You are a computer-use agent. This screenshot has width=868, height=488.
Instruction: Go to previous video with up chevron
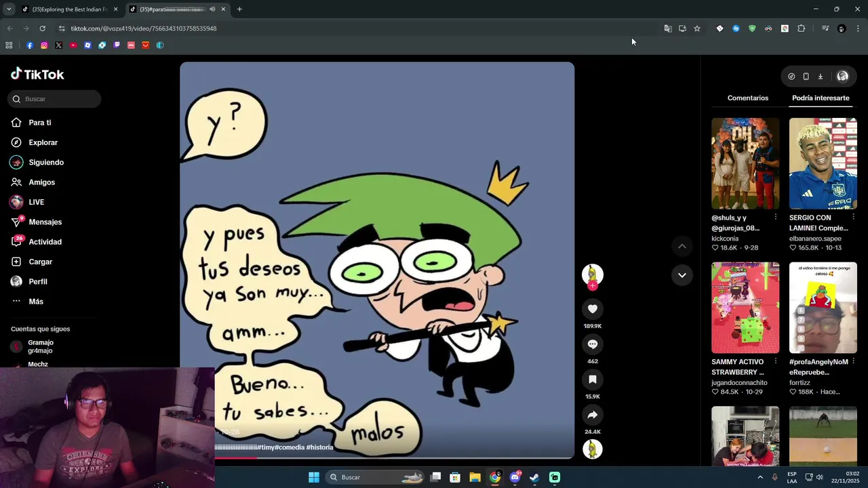point(682,246)
